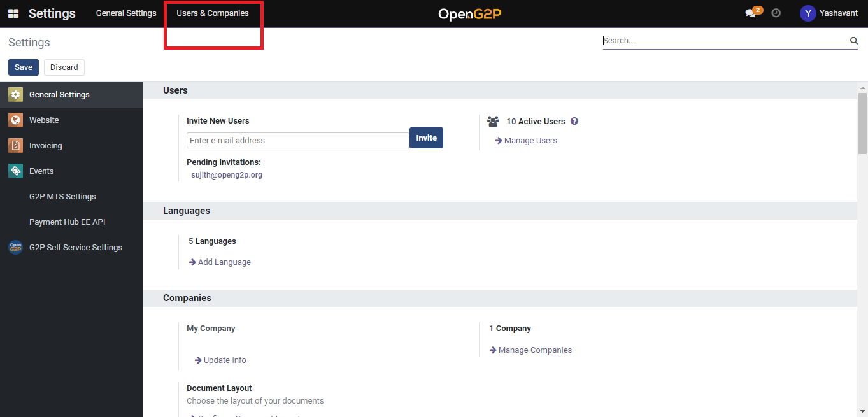This screenshot has height=417, width=868.
Task: Select the Invoicing icon in sidebar
Action: click(15, 145)
